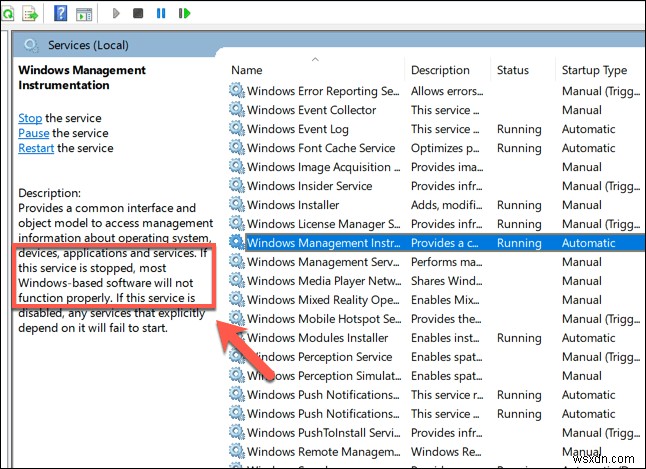Click the Refresh toolbar icon

pyautogui.click(x=7, y=14)
